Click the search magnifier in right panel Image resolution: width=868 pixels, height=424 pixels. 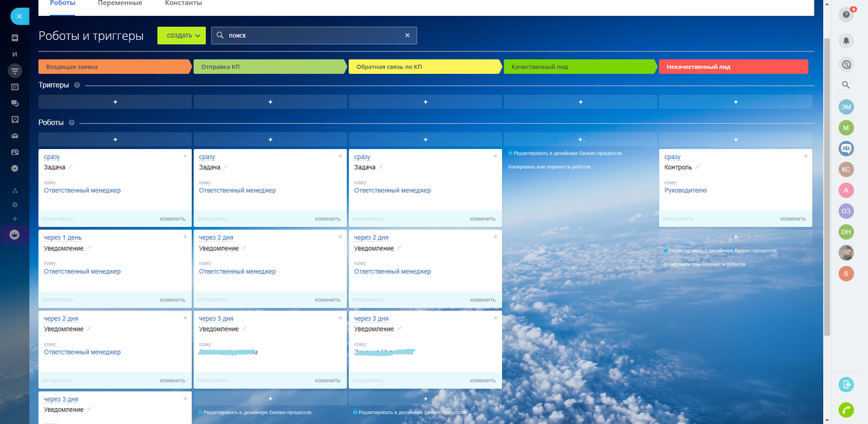click(846, 85)
